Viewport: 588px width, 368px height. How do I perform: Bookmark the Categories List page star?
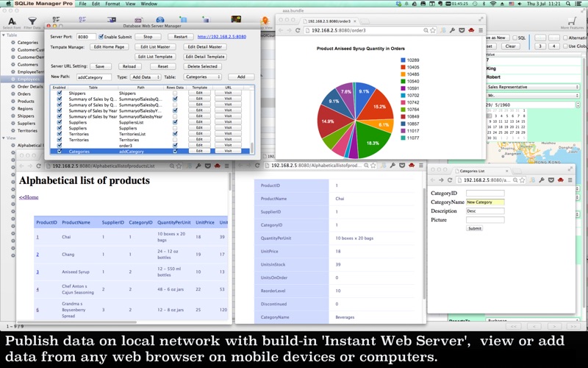[522, 180]
